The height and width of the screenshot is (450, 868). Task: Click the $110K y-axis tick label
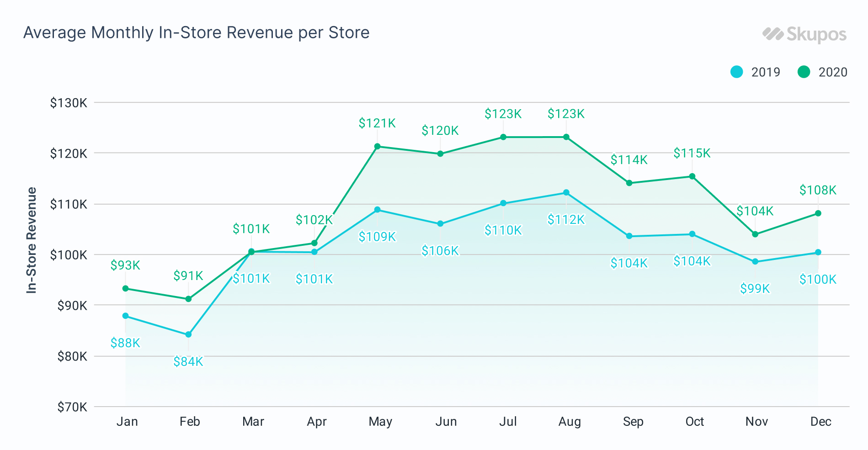tap(69, 204)
